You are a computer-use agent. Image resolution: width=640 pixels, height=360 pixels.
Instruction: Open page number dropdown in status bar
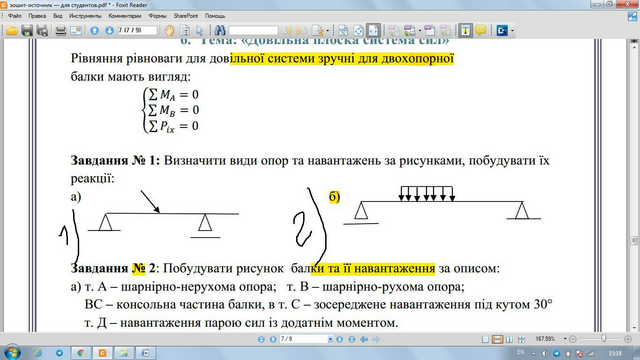tap(330, 339)
